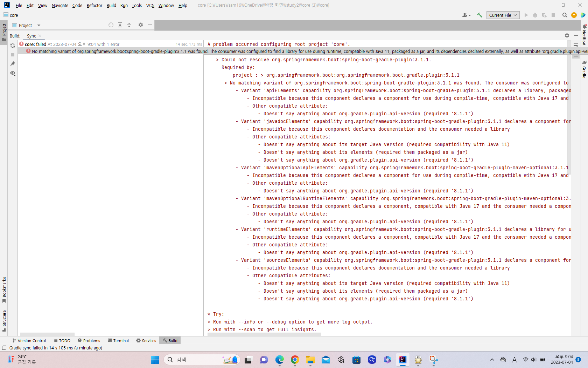Open the Services tool window
This screenshot has width=588, height=368.
pyautogui.click(x=146, y=340)
